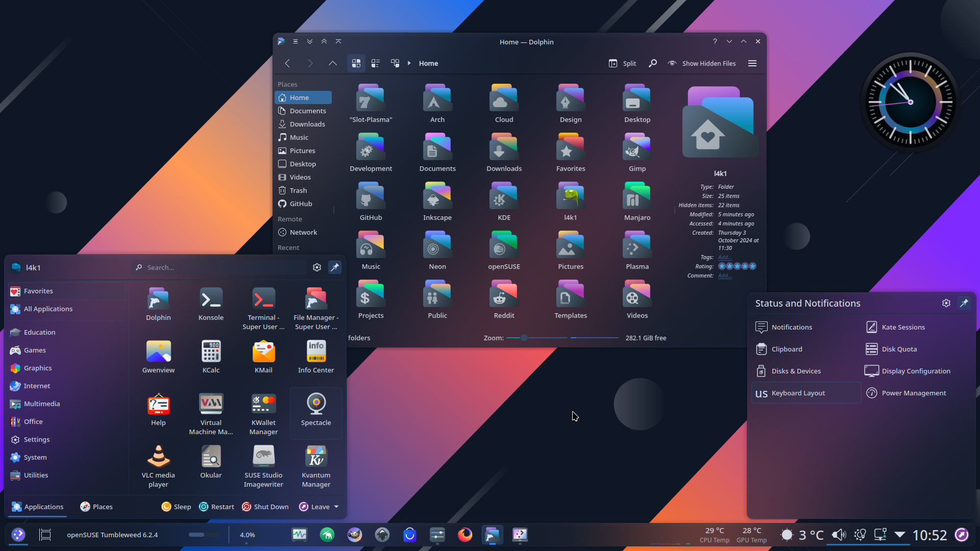Viewport: 980px width, 551px height.
Task: Pin the application launcher open
Action: (x=335, y=267)
